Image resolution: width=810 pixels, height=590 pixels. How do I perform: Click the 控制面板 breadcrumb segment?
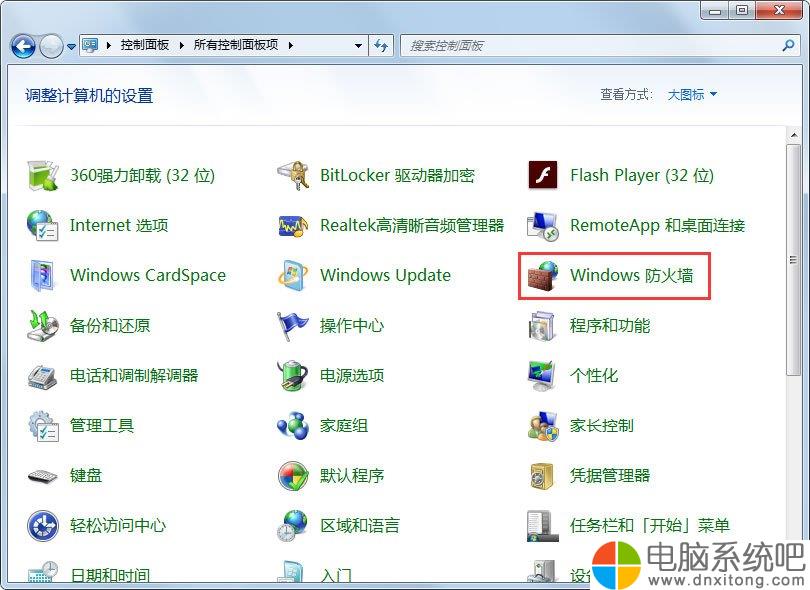point(145,45)
